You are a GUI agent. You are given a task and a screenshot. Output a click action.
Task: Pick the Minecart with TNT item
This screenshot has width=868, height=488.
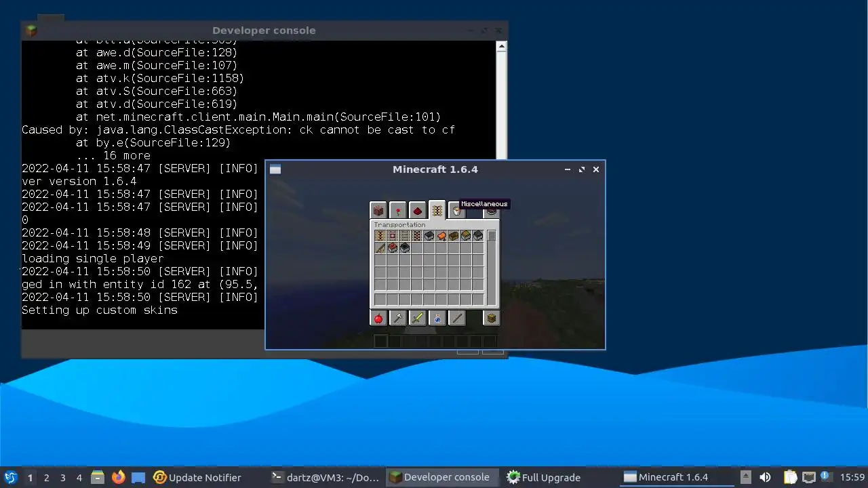tap(393, 248)
